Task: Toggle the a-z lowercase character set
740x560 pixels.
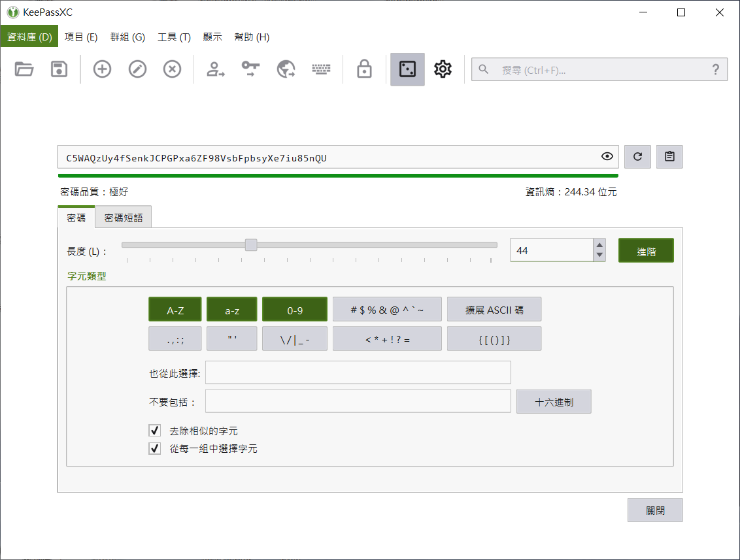Action: click(231, 310)
